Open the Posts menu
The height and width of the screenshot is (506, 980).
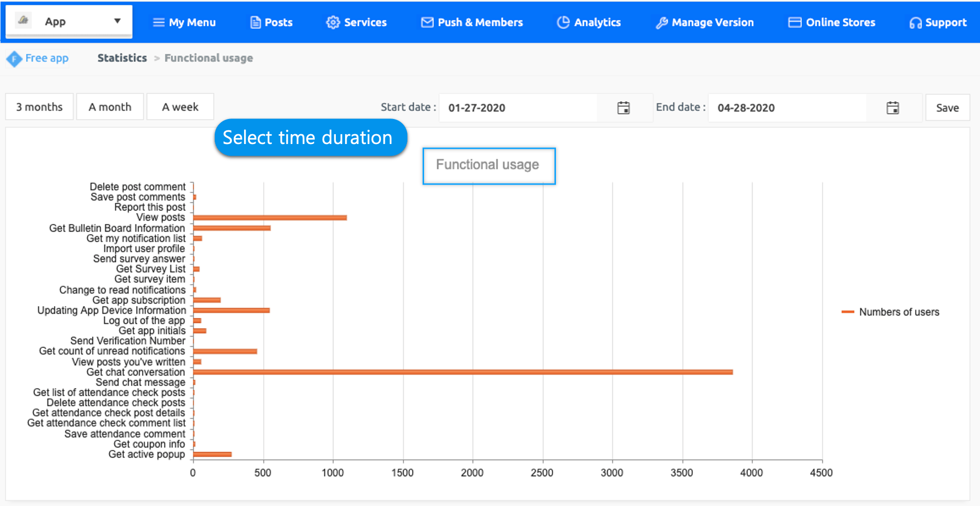tap(271, 23)
